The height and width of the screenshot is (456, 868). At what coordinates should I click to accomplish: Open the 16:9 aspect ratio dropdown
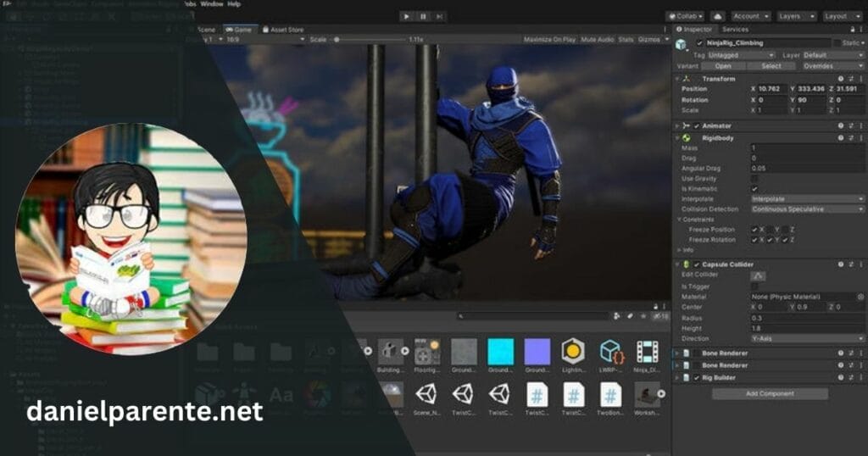[x=265, y=40]
